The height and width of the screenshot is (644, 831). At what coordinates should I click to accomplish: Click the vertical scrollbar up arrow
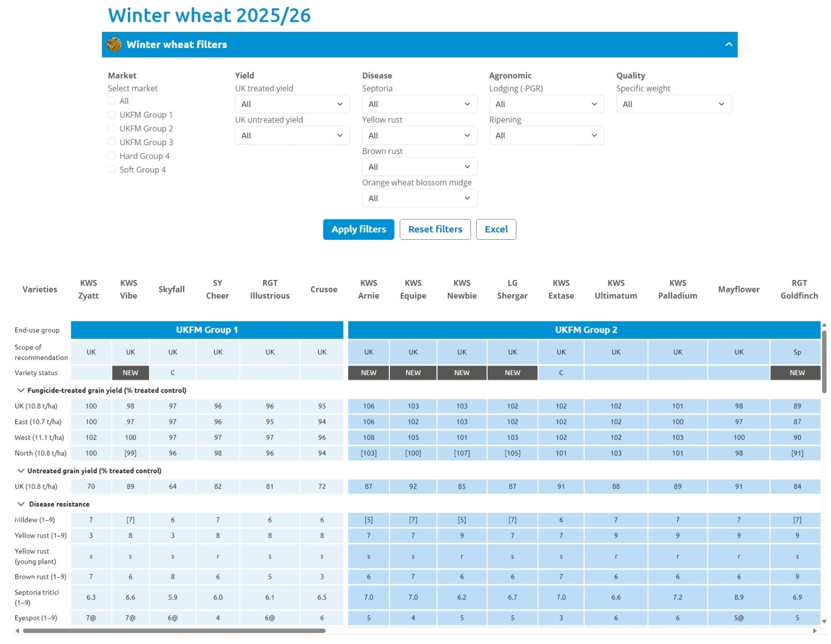(824, 325)
